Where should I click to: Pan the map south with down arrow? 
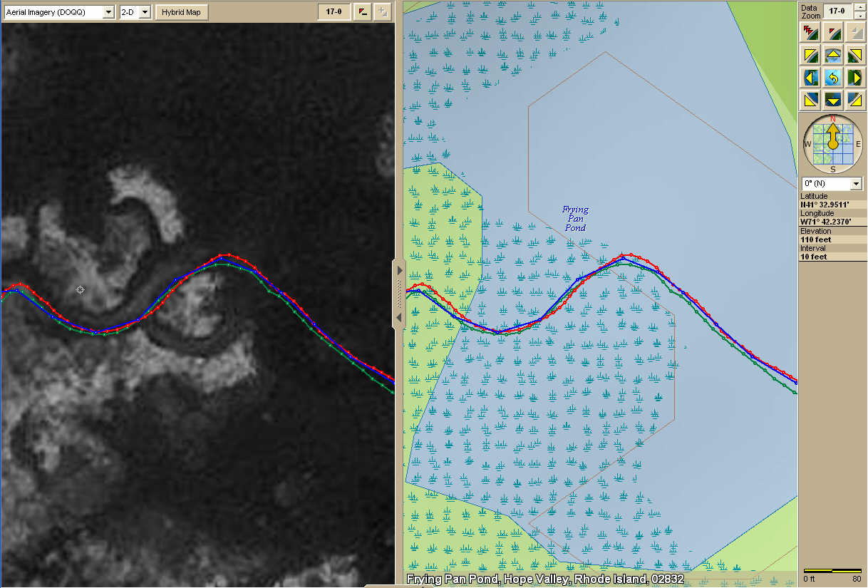coord(832,99)
